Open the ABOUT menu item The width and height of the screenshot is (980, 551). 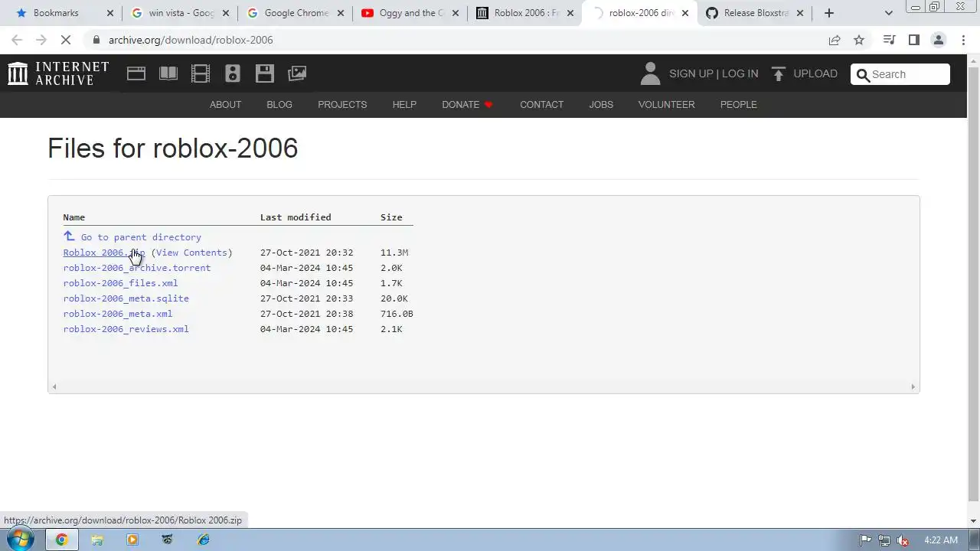pyautogui.click(x=225, y=105)
